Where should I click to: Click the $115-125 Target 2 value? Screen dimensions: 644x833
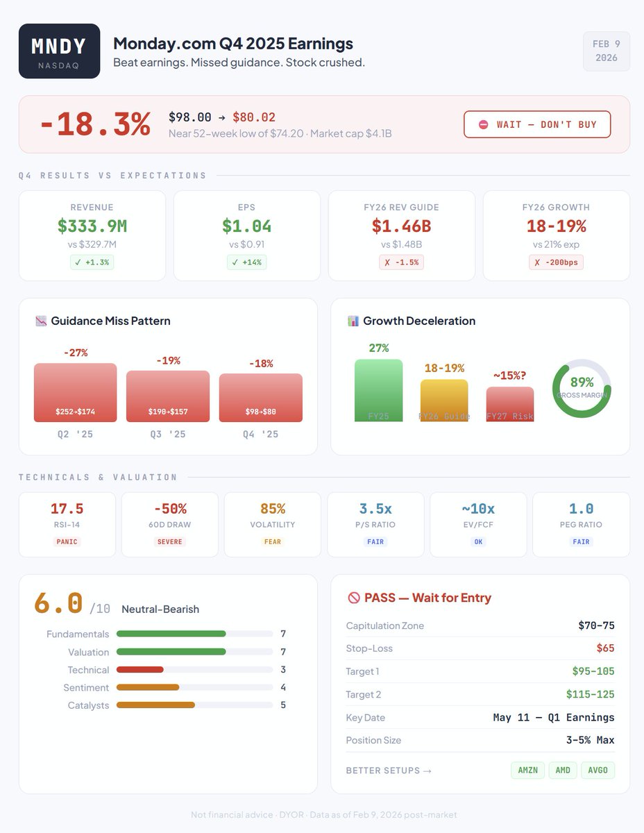[591, 694]
